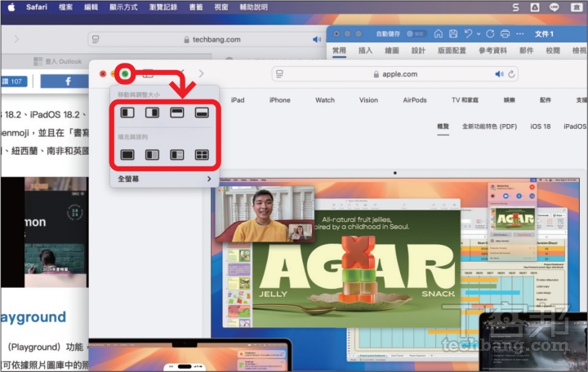Redo the action in Word toolbar
This screenshot has width=588, height=372.
coord(490,33)
